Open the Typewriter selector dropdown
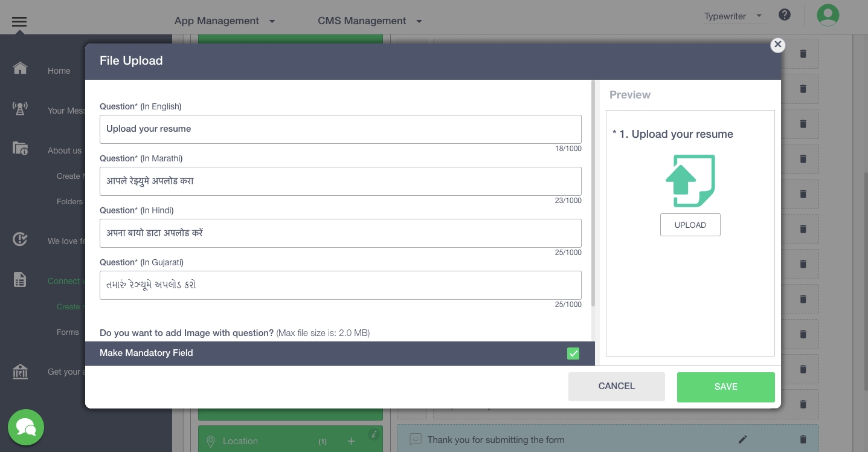The width and height of the screenshot is (868, 452). pyautogui.click(x=733, y=16)
